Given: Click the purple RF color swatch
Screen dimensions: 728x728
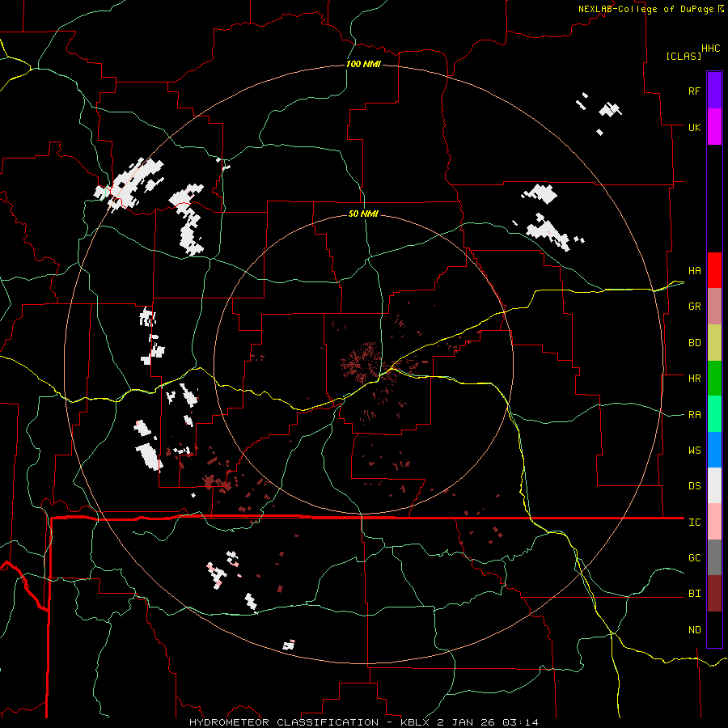Looking at the screenshot, I should click(x=714, y=91).
